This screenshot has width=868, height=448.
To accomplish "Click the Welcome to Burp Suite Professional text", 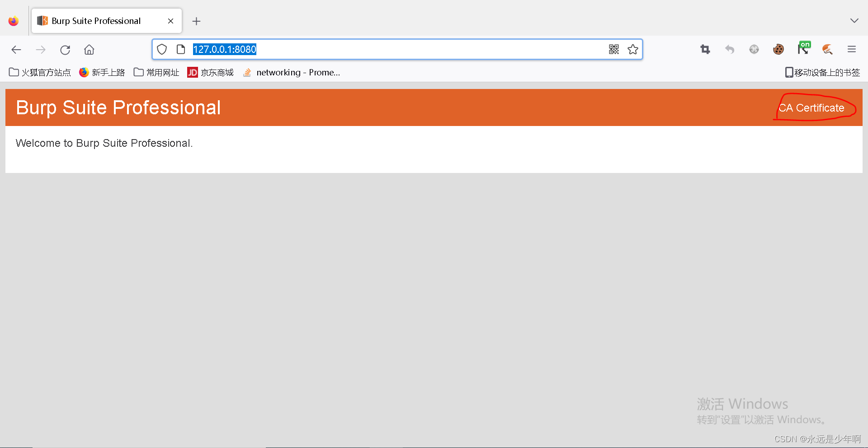I will (x=104, y=143).
